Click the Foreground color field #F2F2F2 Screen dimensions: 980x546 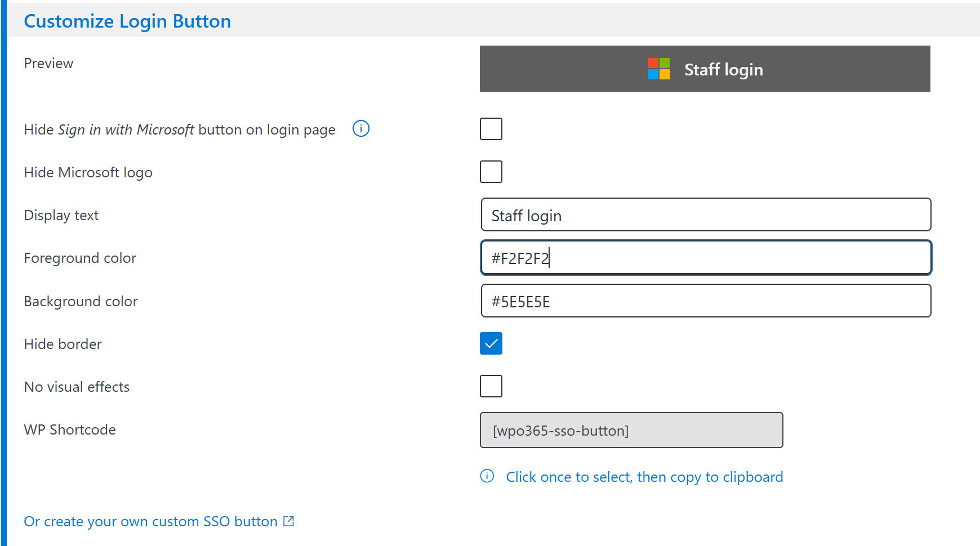[x=706, y=258]
